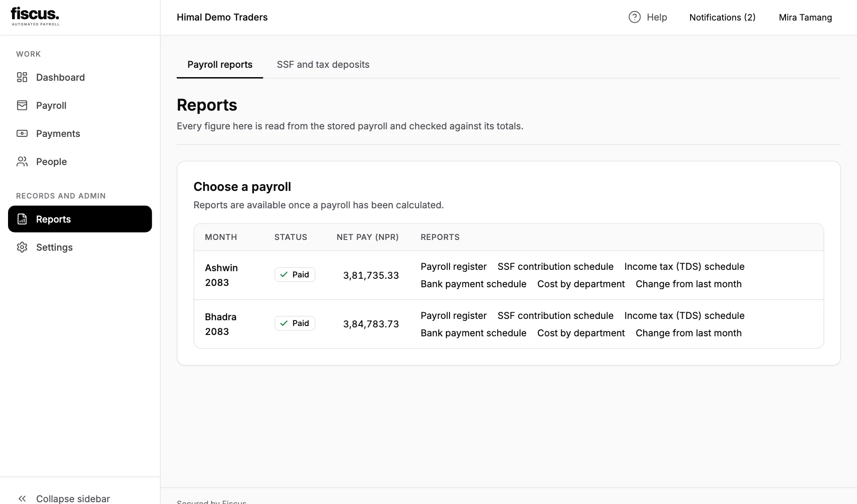
Task: Open the Mira Tamang user menu
Action: tap(805, 17)
